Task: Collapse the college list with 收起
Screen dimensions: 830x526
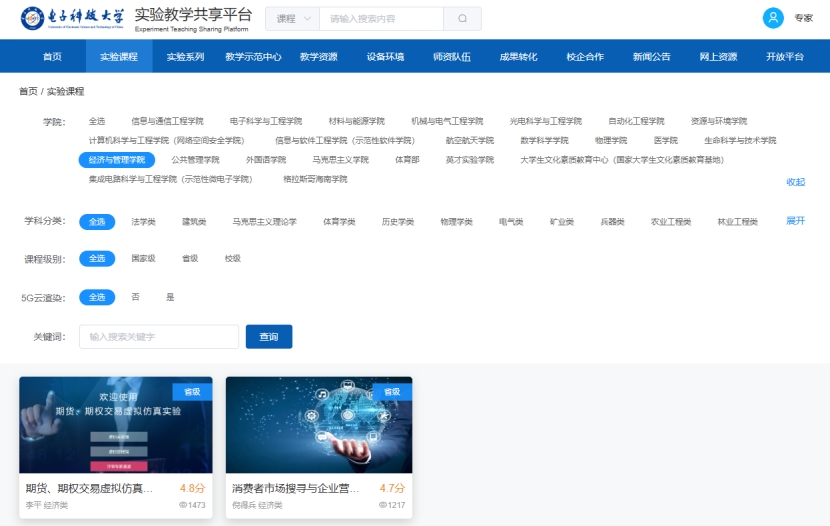Action: click(795, 182)
